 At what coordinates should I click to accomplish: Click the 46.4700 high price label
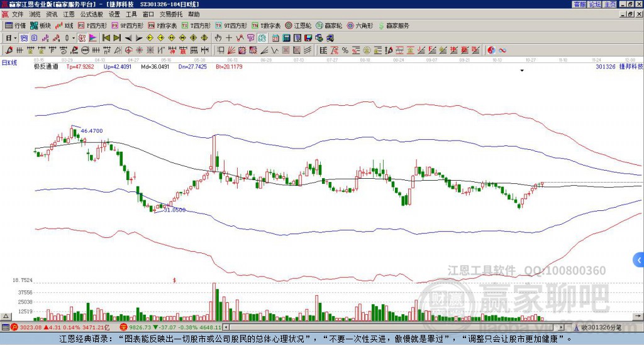[92, 131]
